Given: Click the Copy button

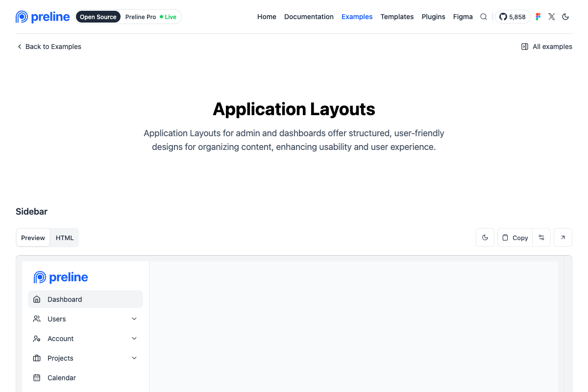Looking at the screenshot, I should (514, 237).
